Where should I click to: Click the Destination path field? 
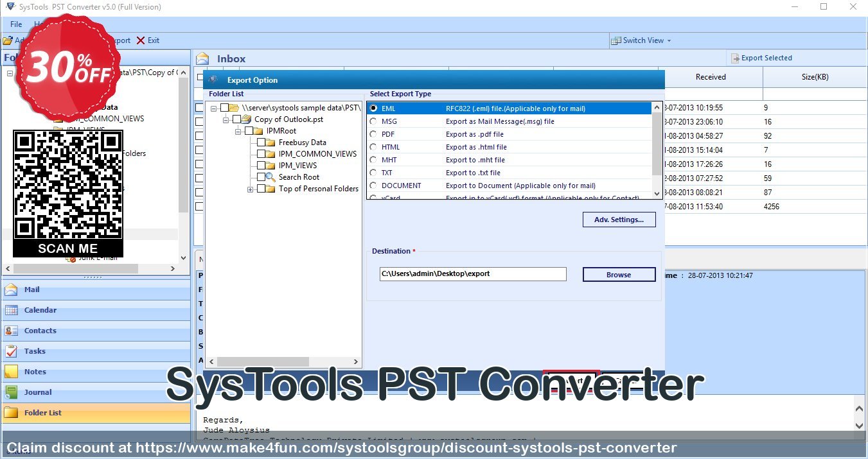point(473,273)
